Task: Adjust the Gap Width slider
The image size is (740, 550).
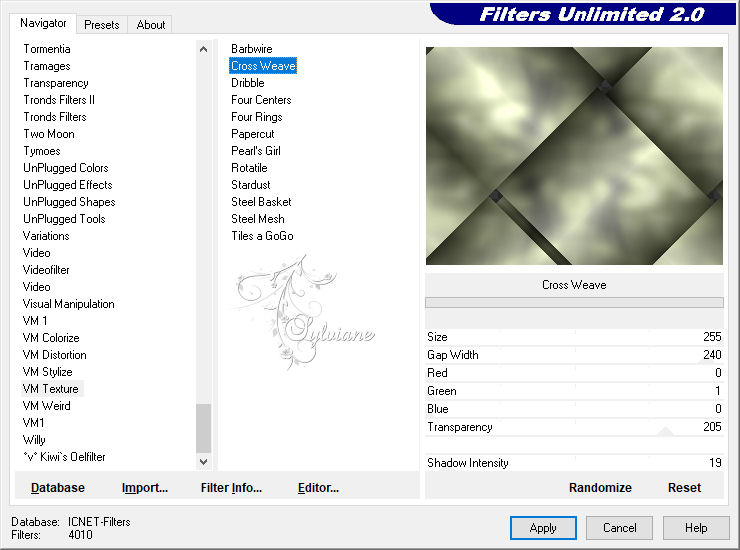Action: pos(574,355)
